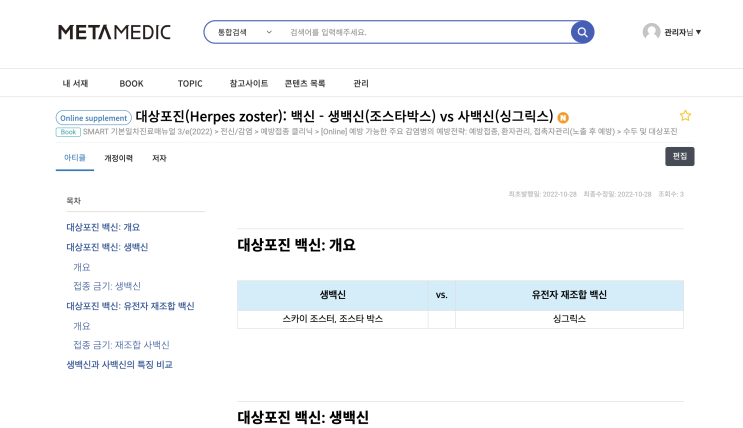Click the 싱그릭스 table cell

tap(569, 319)
